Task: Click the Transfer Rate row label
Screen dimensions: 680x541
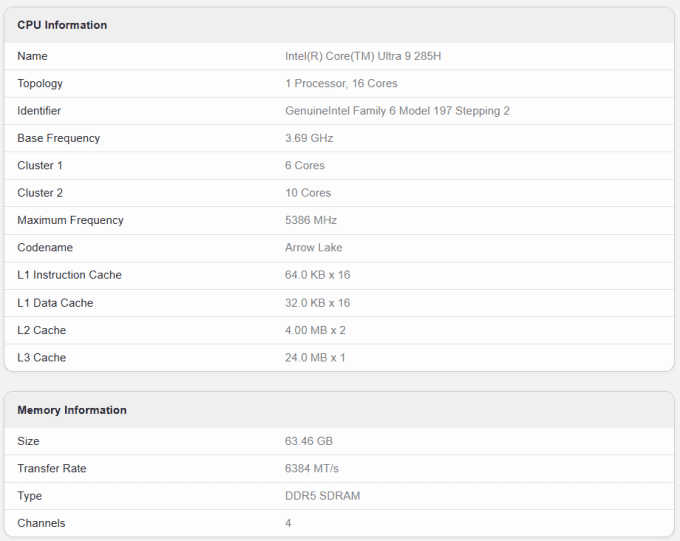Action: [52, 469]
